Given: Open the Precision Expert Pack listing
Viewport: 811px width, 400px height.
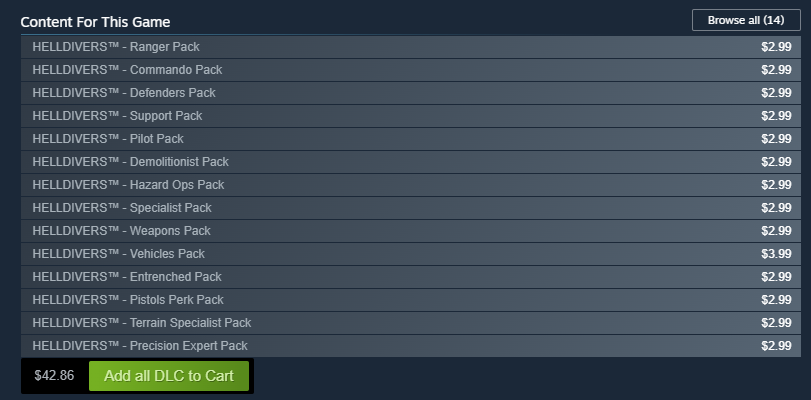Looking at the screenshot, I should click(411, 346).
